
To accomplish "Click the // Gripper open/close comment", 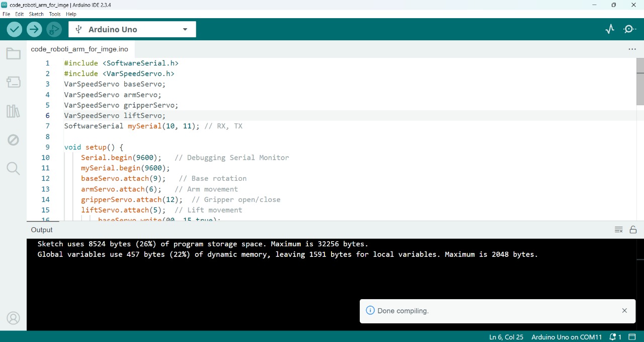I will (236, 199).
